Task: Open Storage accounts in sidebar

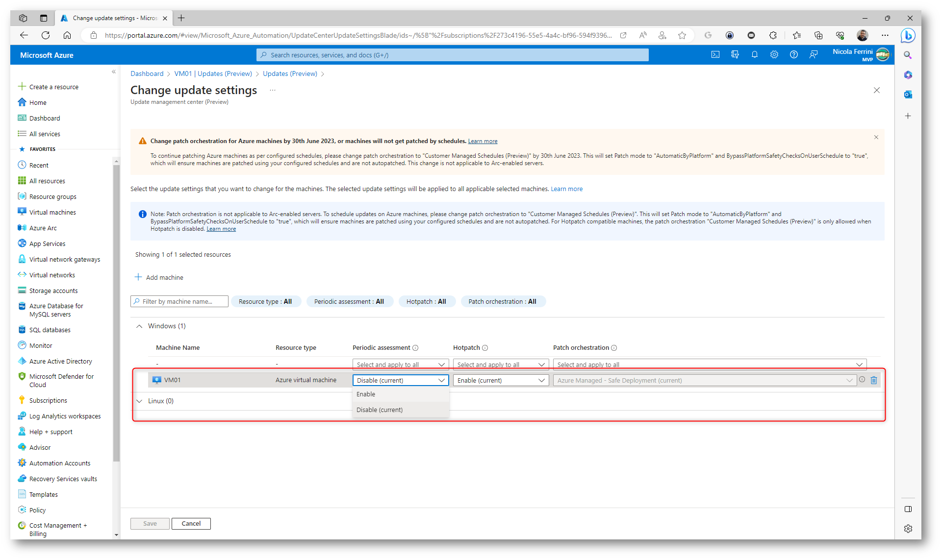Action: 53,291
